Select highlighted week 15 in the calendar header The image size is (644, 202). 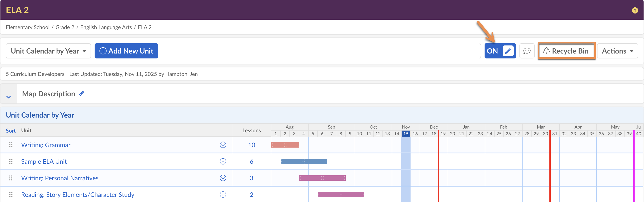point(405,134)
